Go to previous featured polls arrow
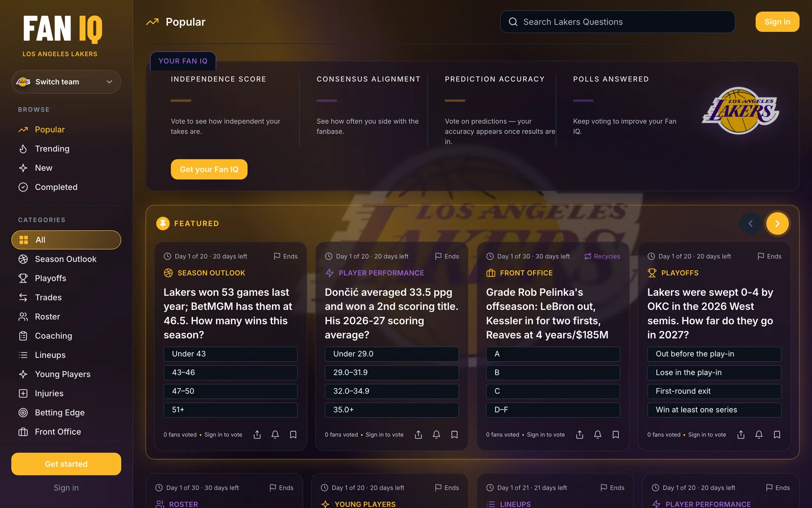Viewport: 812px width, 508px height. pyautogui.click(x=751, y=224)
